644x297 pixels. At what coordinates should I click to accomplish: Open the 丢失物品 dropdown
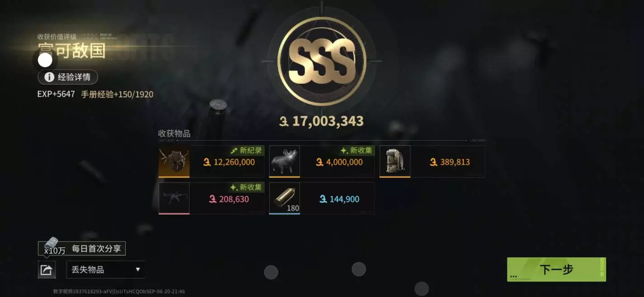[106, 269]
